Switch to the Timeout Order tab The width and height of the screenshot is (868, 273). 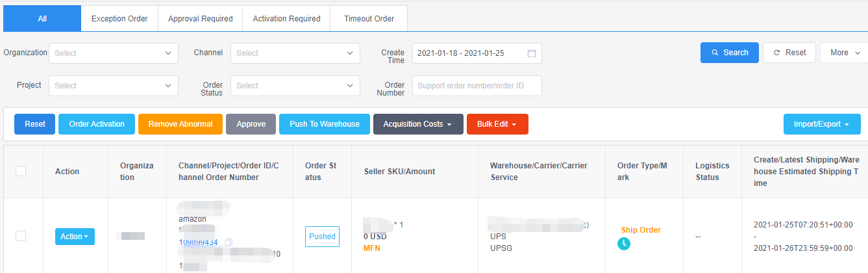click(x=369, y=19)
